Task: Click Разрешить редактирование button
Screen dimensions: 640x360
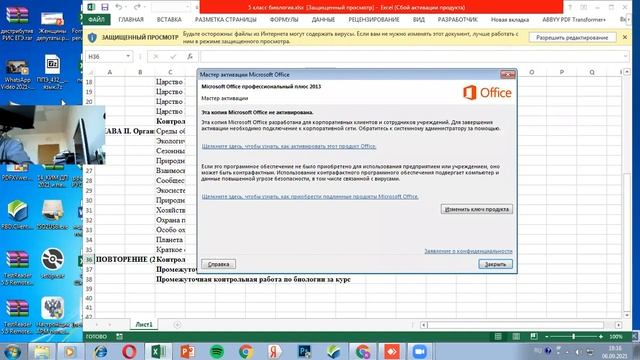Action: (572, 38)
